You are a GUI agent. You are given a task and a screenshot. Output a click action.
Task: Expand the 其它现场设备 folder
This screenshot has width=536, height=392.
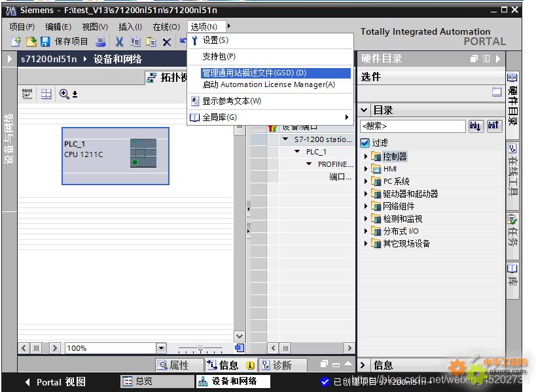pos(366,243)
